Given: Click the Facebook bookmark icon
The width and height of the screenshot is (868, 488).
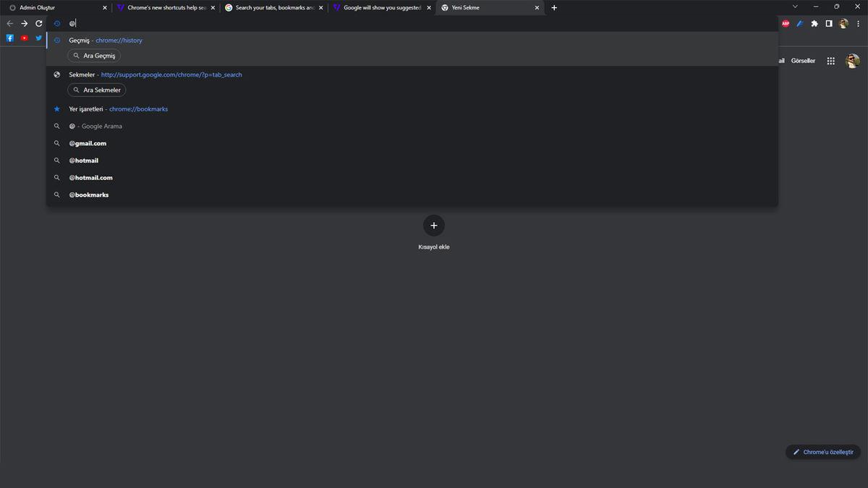Looking at the screenshot, I should coord(10,38).
